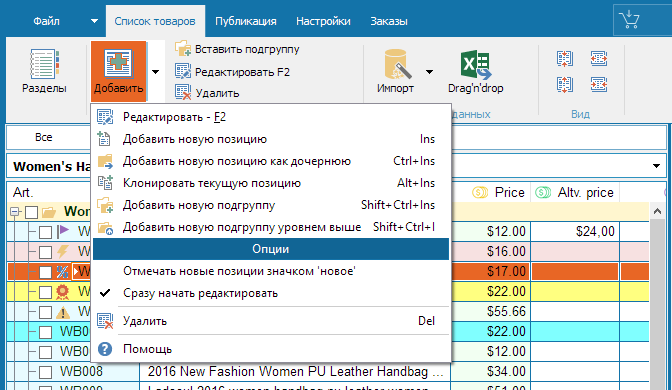Click the edit icon beside Редактировать - F2
This screenshot has width=672, height=390.
(x=105, y=117)
